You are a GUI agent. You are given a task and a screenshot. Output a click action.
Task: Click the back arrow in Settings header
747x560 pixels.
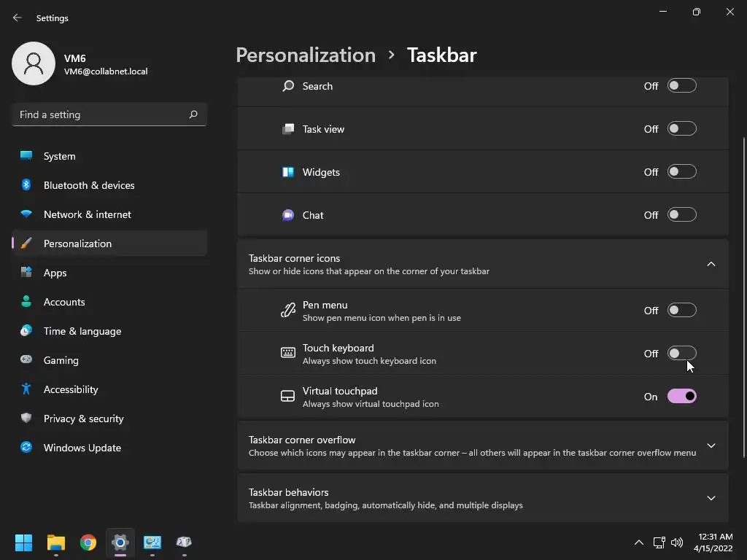pyautogui.click(x=18, y=17)
